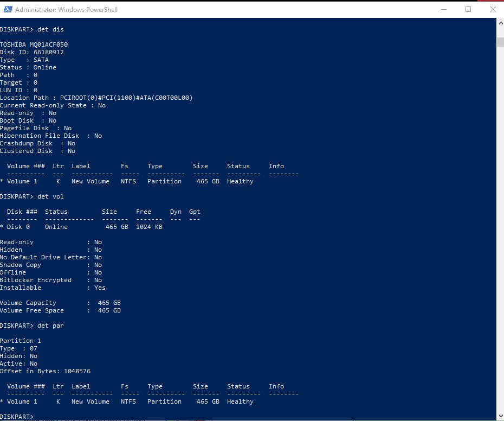
Task: Click the Disk ID 66180912 line
Action: (32, 52)
